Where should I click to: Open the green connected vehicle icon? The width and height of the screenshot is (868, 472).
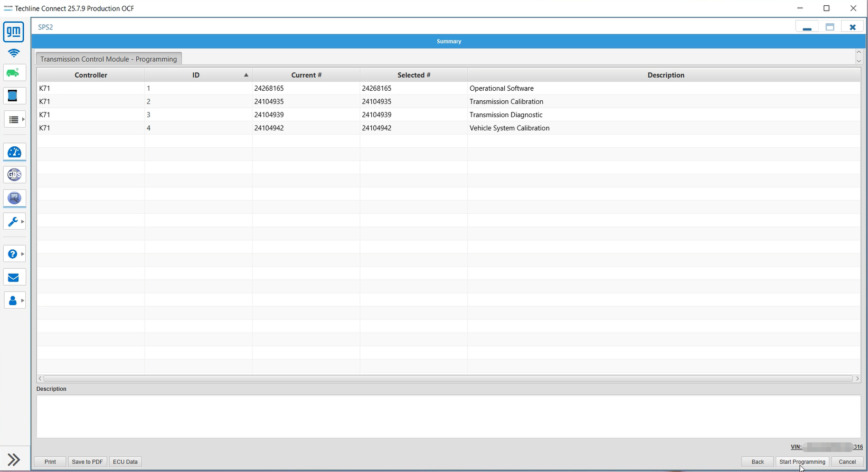pos(14,73)
